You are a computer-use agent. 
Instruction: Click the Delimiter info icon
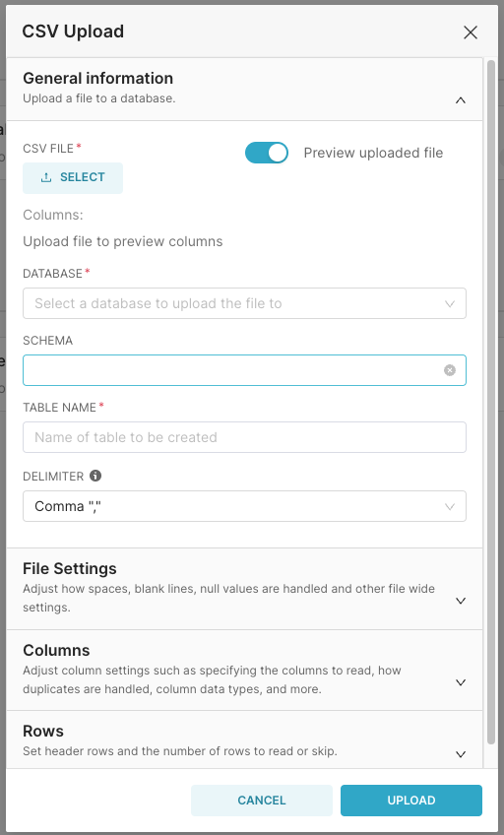pyautogui.click(x=95, y=476)
